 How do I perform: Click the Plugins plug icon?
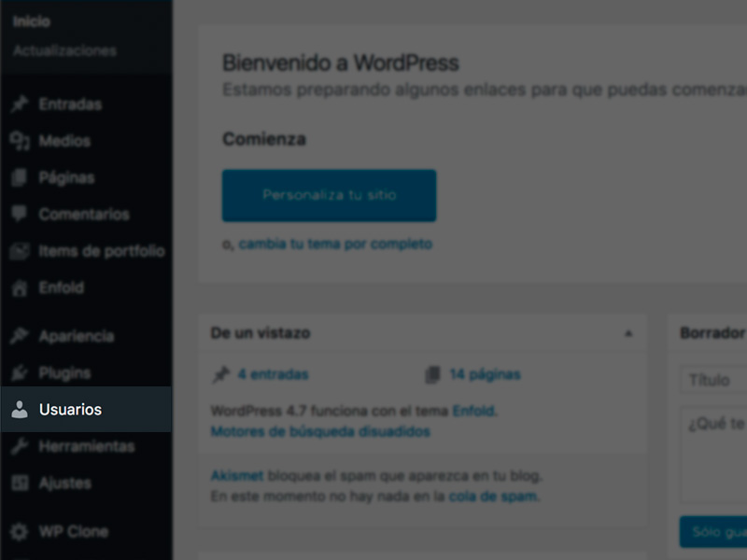click(x=20, y=372)
